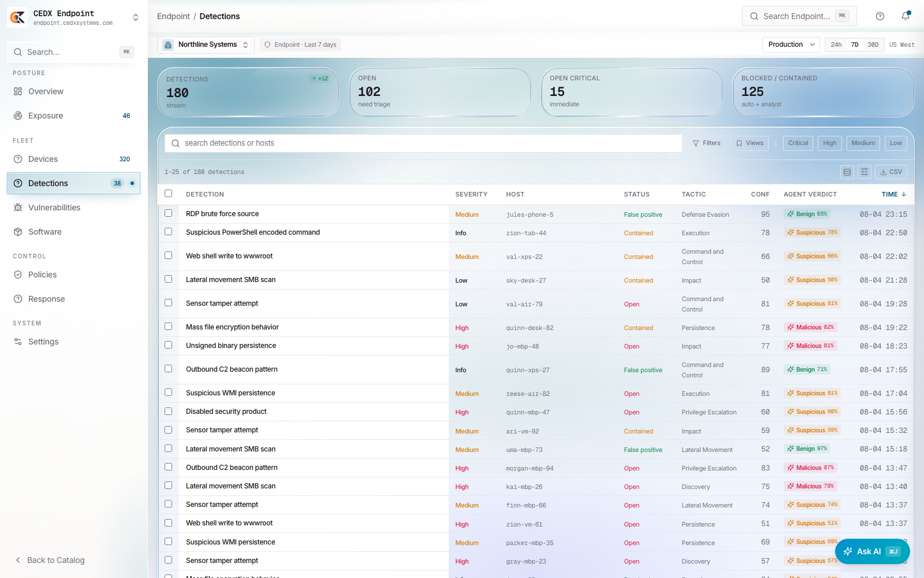Click Benign 65% verdict sparkle icon
The image size is (924, 578).
[x=791, y=214]
